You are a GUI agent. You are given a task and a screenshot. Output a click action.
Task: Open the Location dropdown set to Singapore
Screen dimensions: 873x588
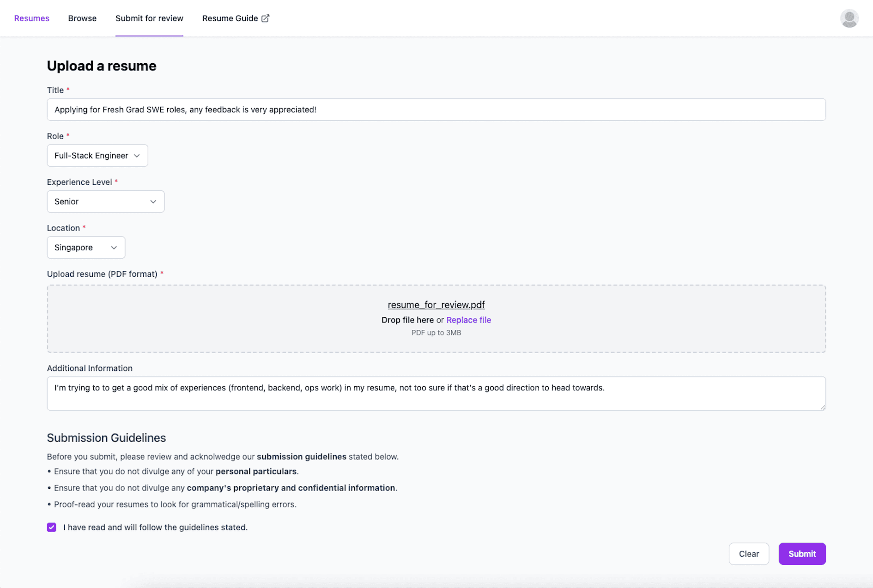click(85, 248)
